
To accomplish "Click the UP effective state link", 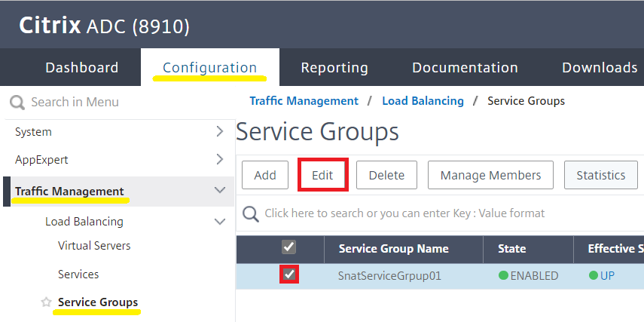I will point(607,275).
